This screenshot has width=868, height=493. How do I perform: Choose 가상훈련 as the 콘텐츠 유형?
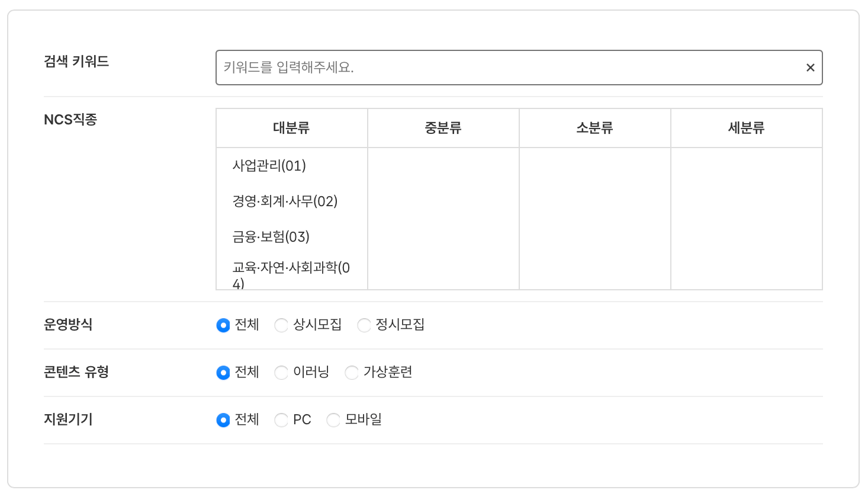tap(352, 372)
